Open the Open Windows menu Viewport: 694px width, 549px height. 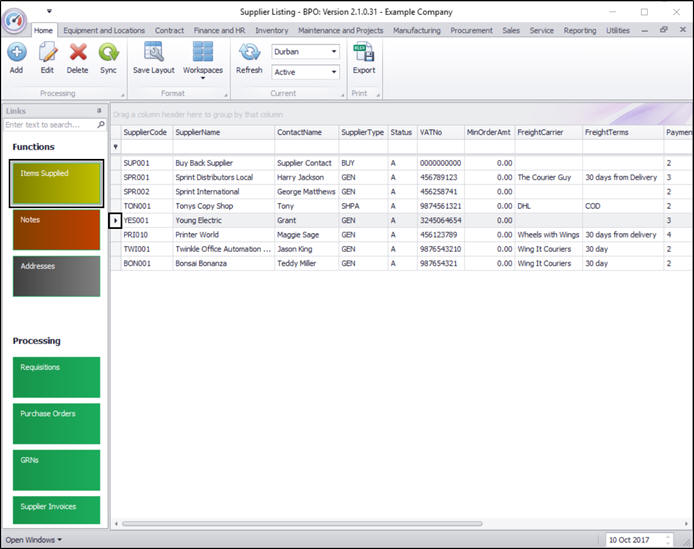33,540
